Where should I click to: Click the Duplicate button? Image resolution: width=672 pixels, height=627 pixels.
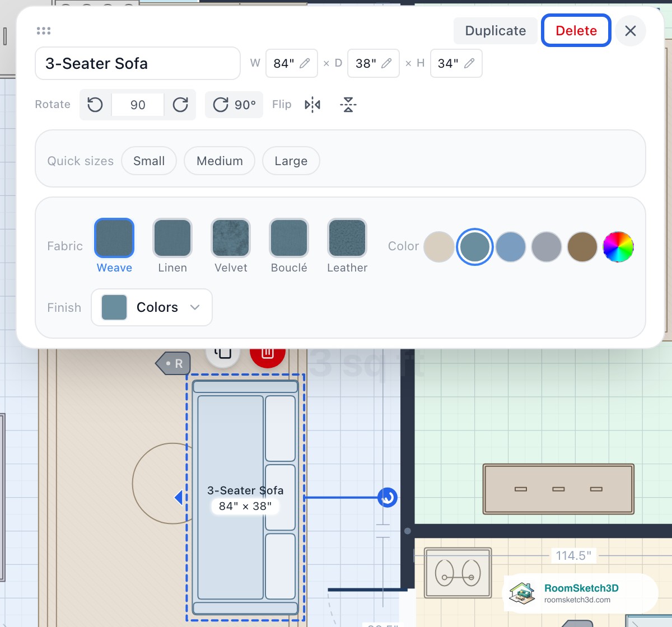496,31
